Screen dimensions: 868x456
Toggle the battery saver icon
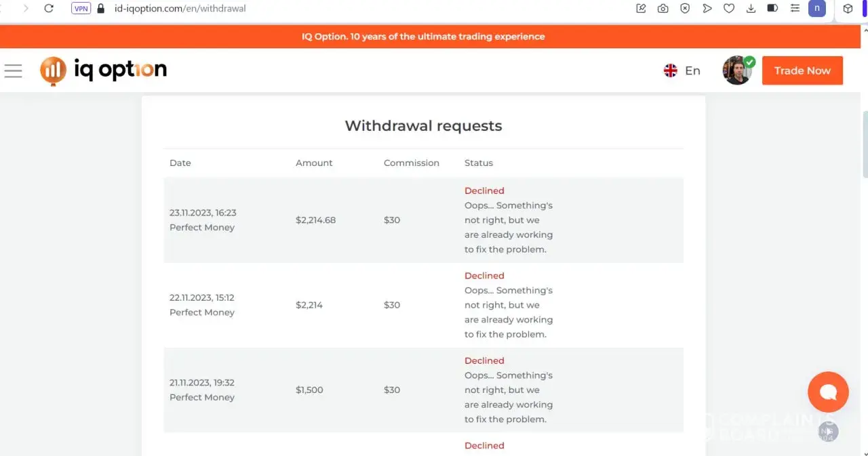click(x=772, y=9)
